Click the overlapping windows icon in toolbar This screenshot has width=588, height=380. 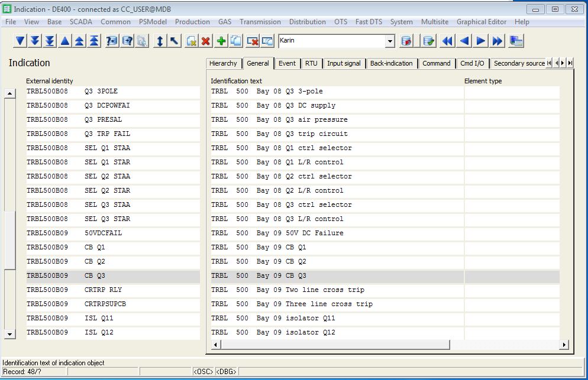pyautogui.click(x=516, y=40)
